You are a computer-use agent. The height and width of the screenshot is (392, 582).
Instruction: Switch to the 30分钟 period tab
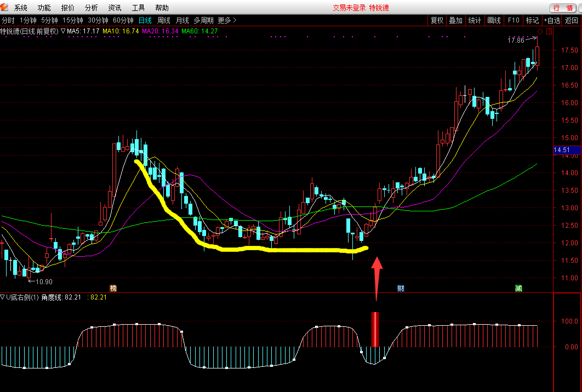98,20
